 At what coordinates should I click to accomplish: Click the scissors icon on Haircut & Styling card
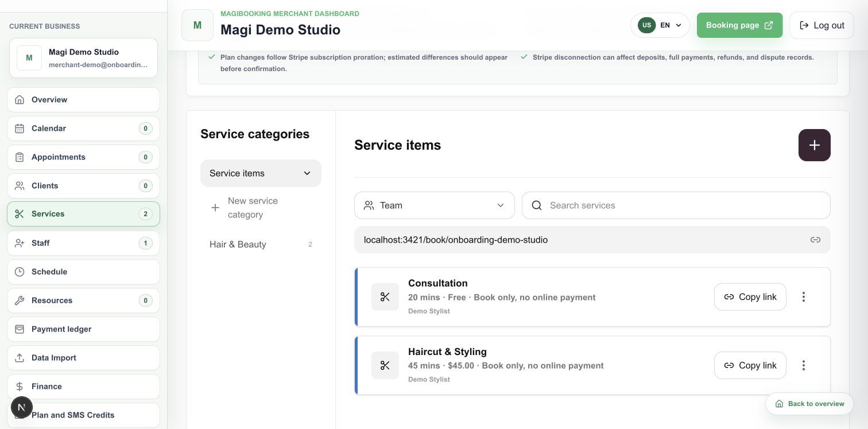[385, 365]
